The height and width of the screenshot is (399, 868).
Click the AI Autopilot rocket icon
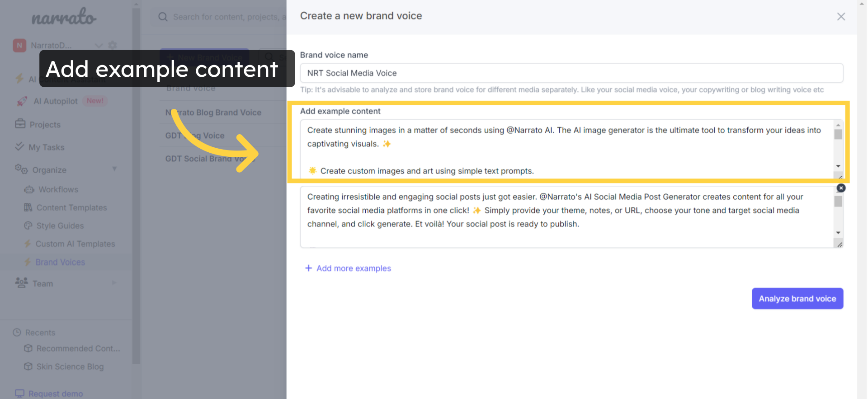click(21, 101)
